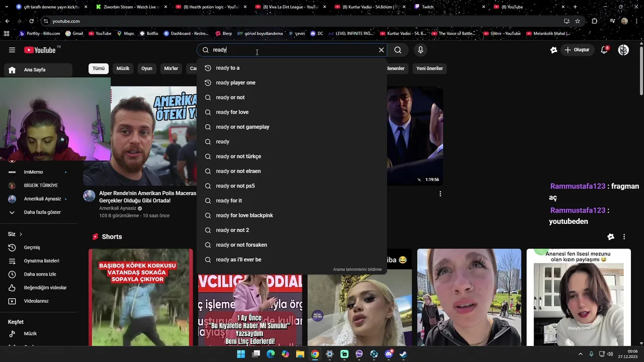Open Geçmiş history in sidebar
This screenshot has height=362, width=644.
[x=38, y=247]
